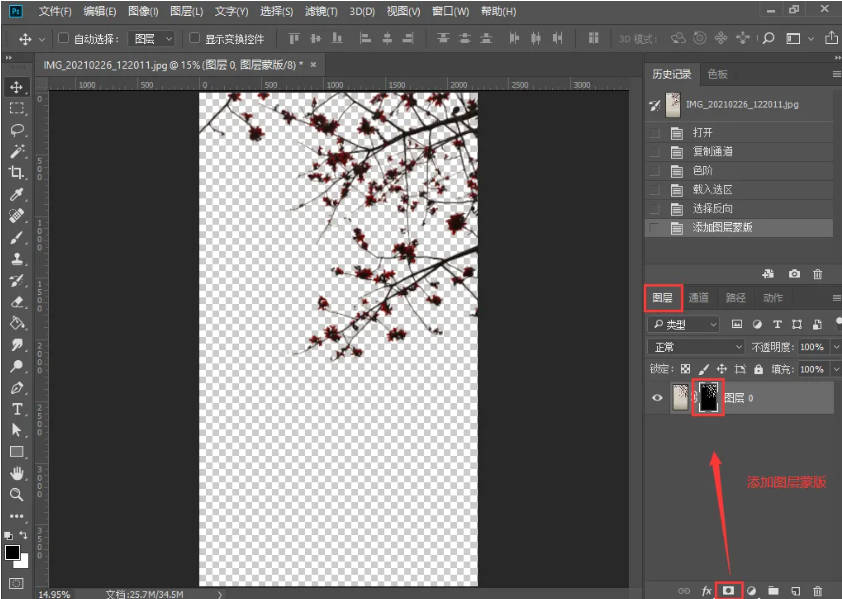Open the 图像(I) menu
Image resolution: width=842 pixels, height=599 pixels.
(143, 11)
